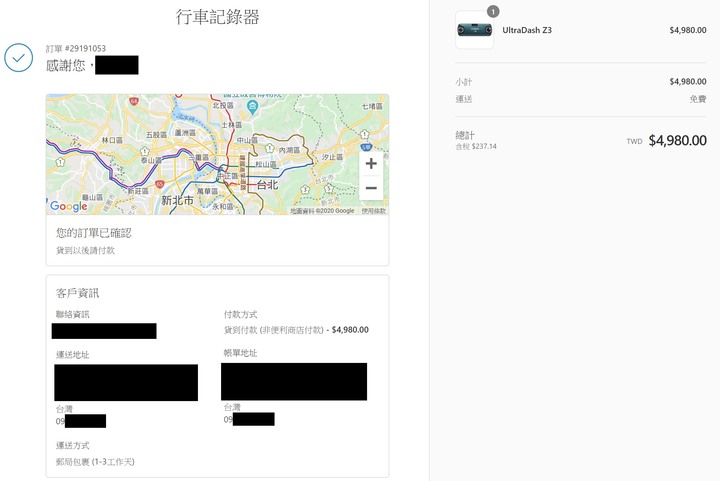Click the 聯絡資訊 label
The height and width of the screenshot is (481, 720).
point(73,314)
